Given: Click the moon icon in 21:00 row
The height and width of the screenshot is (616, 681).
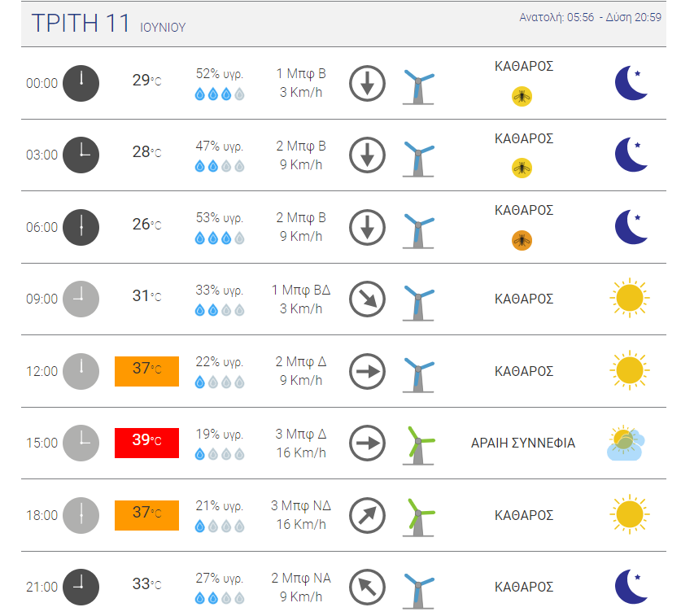Looking at the screenshot, I should (x=631, y=587).
